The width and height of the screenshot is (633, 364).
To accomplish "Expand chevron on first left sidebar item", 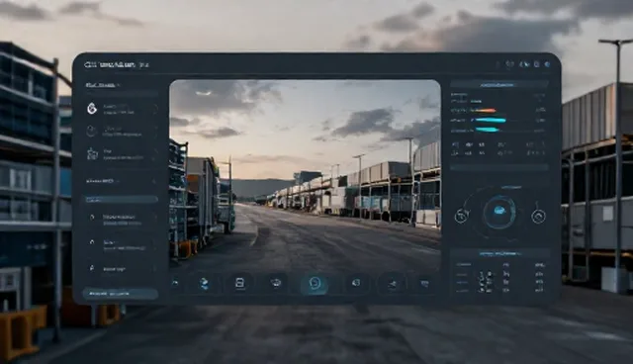I will point(155,108).
